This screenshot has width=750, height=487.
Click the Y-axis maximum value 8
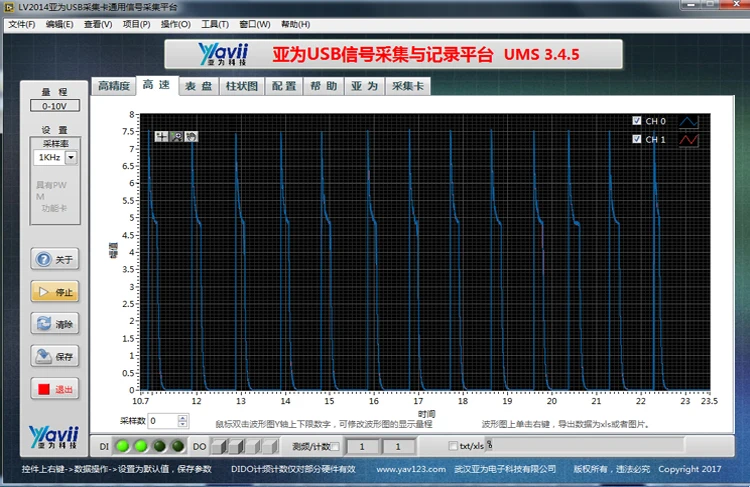click(x=132, y=114)
